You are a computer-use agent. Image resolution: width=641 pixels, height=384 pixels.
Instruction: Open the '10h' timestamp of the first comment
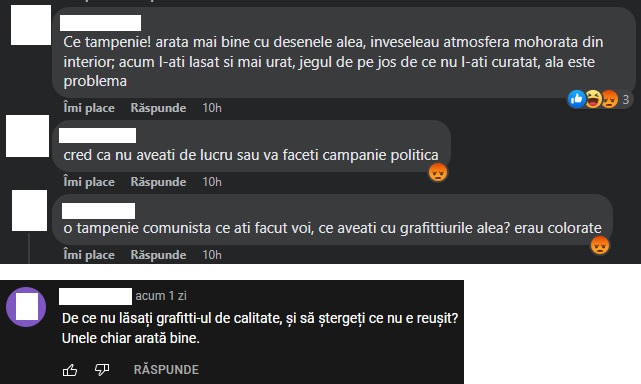click(x=212, y=108)
